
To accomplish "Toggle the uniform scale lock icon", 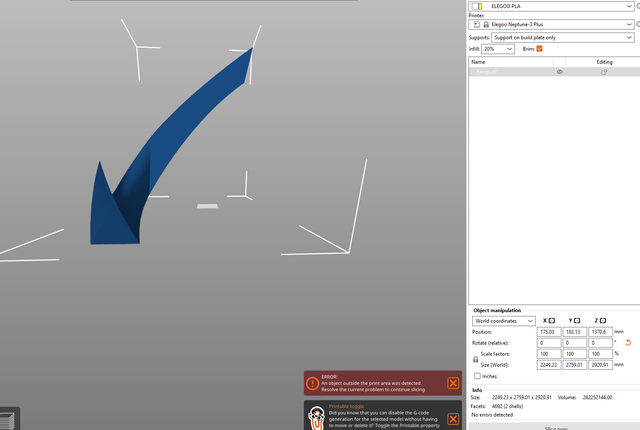I will pyautogui.click(x=476, y=359).
